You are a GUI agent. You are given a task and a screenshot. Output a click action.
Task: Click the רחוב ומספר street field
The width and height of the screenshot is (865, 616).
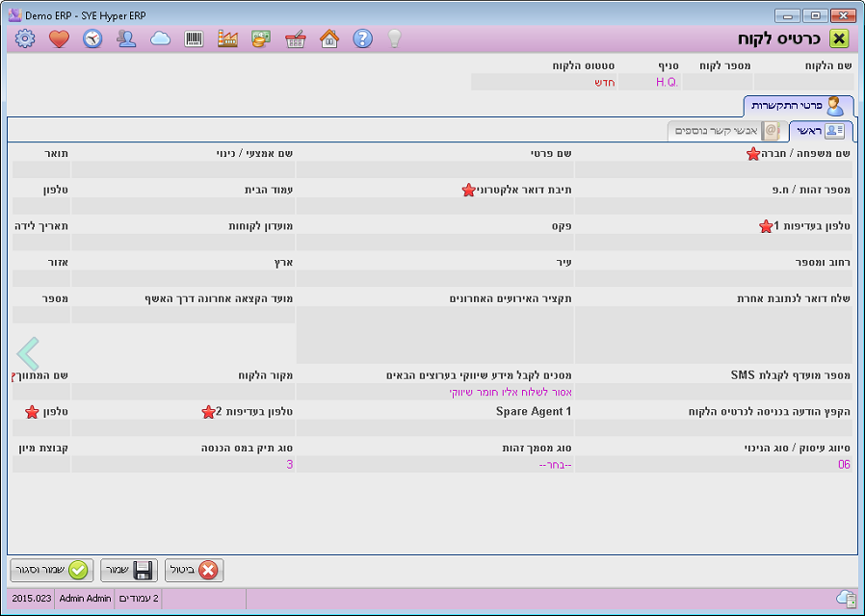pos(714,278)
